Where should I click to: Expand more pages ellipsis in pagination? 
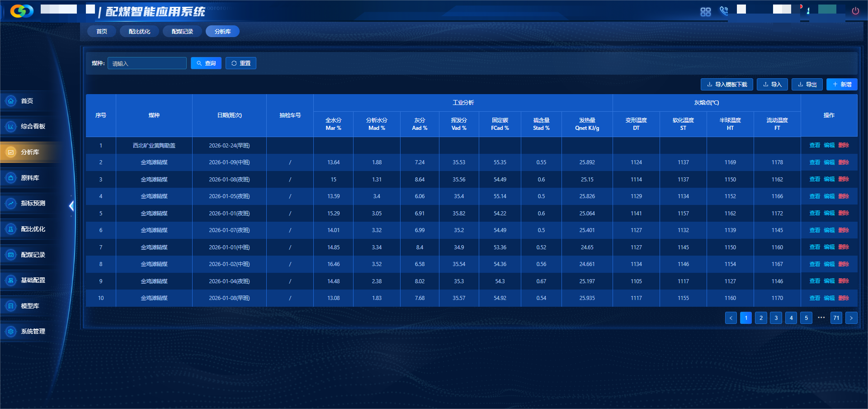coord(821,318)
